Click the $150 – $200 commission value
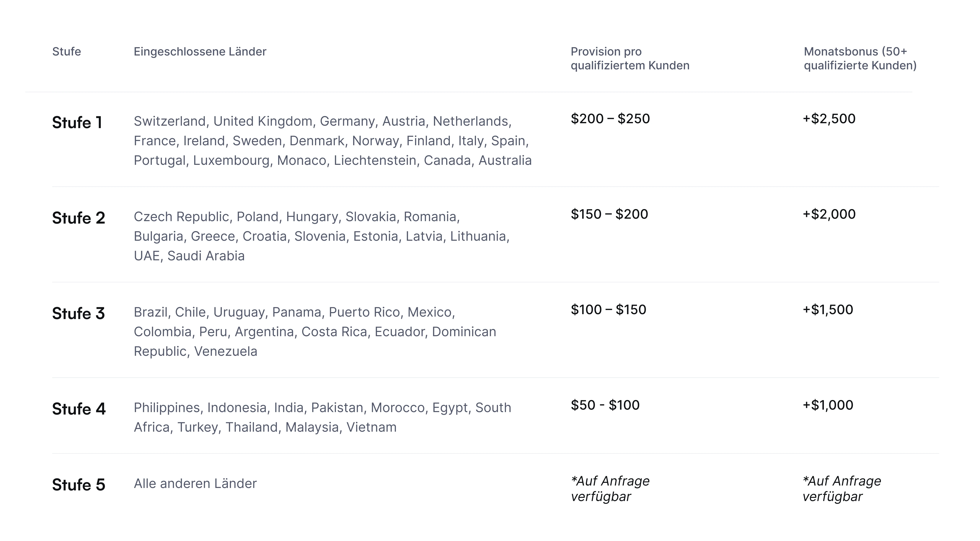Image resolution: width=980 pixels, height=541 pixels. [609, 214]
